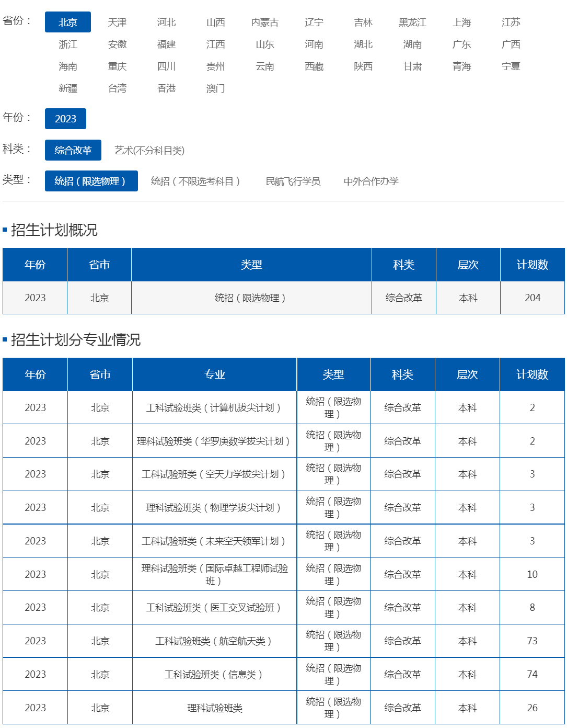The image size is (567, 728).
Task: Switch type to 中外合作办学
Action: click(371, 181)
